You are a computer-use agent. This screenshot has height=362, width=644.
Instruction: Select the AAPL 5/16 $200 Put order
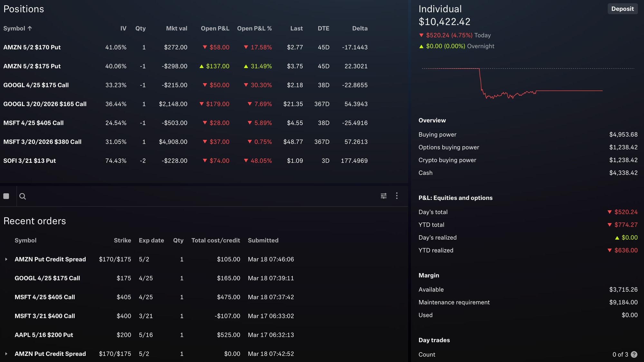click(154, 335)
